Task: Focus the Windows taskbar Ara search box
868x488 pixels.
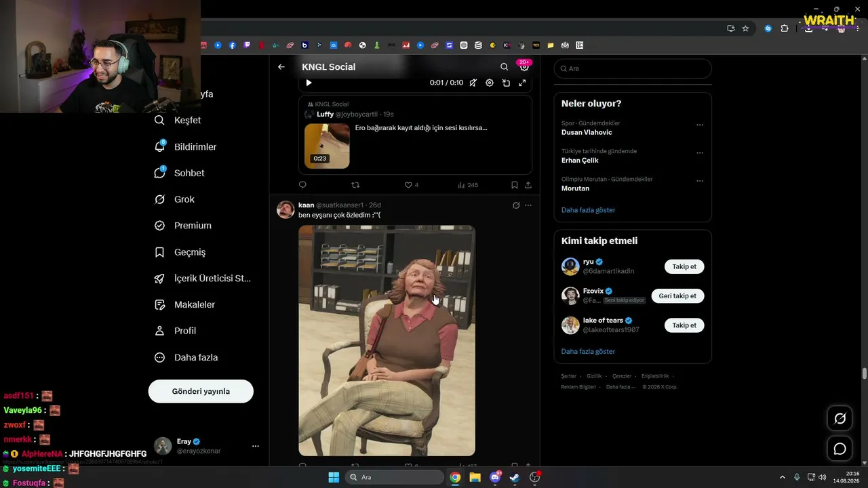Action: tap(395, 477)
